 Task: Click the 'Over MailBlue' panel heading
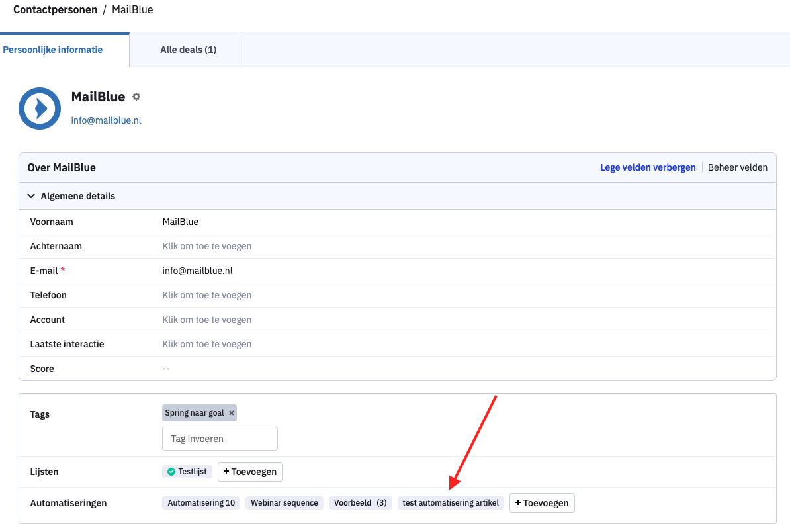click(x=62, y=168)
